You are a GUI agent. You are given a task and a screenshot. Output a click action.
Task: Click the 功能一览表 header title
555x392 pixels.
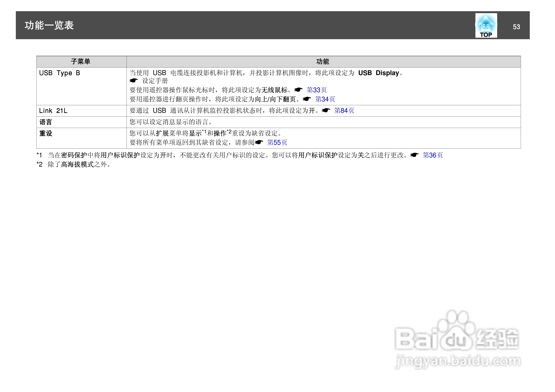pyautogui.click(x=49, y=25)
